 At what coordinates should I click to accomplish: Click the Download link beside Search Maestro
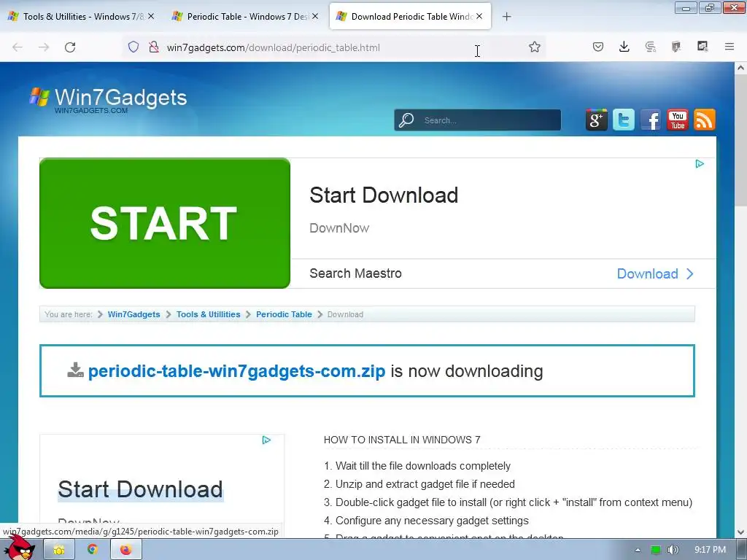coord(655,274)
